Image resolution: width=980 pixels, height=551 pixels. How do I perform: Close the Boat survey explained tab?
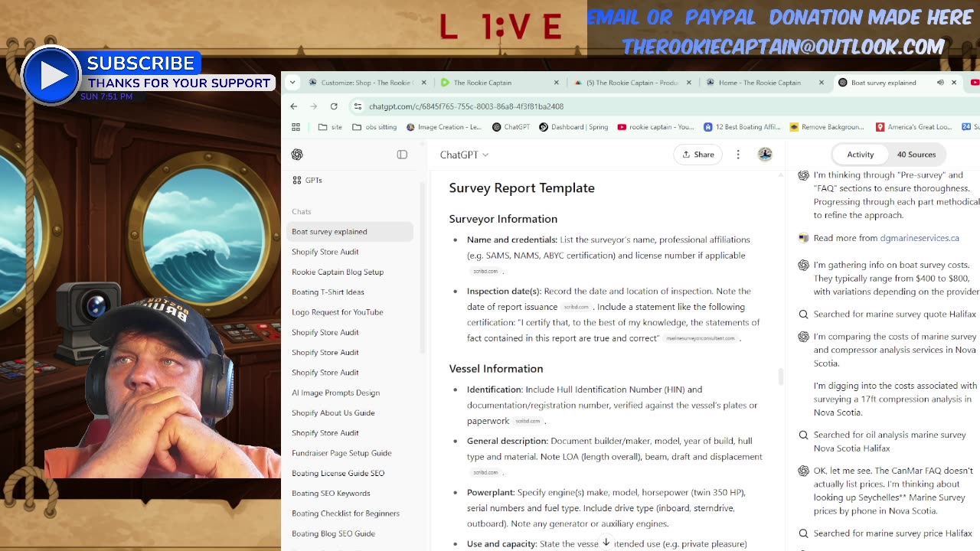[x=954, y=83]
